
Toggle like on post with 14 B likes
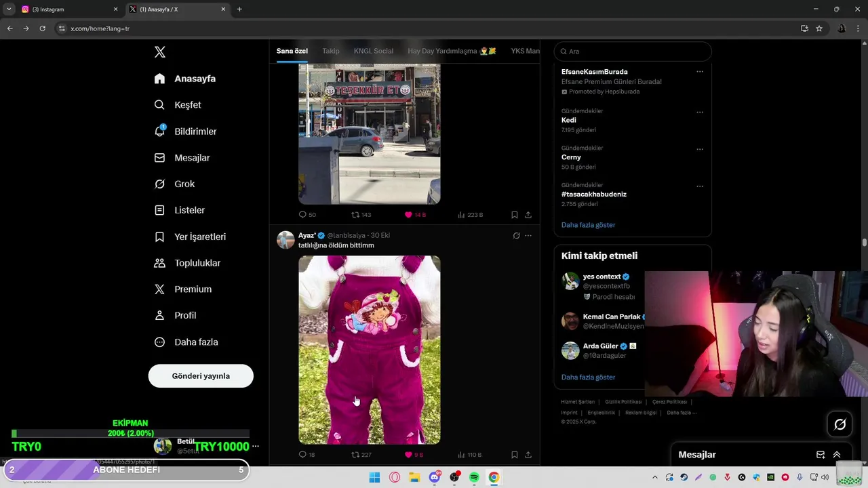click(x=415, y=215)
